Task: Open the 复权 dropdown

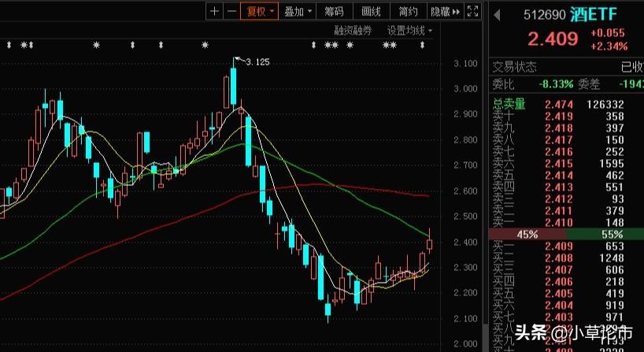Action: point(260,12)
